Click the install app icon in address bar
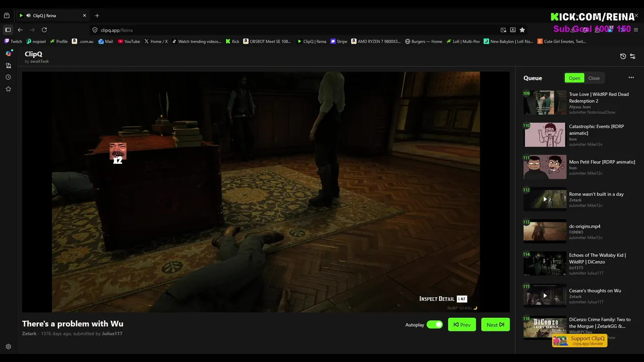The image size is (644, 362). (x=513, y=30)
